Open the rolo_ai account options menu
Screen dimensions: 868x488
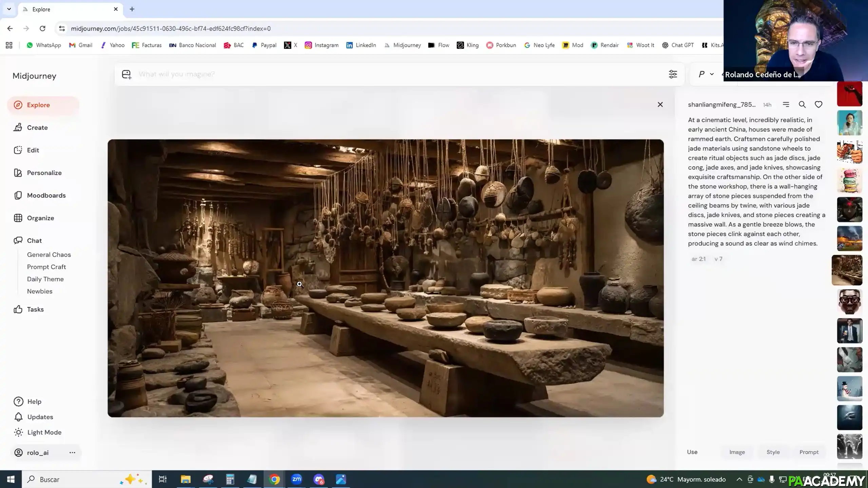point(72,452)
